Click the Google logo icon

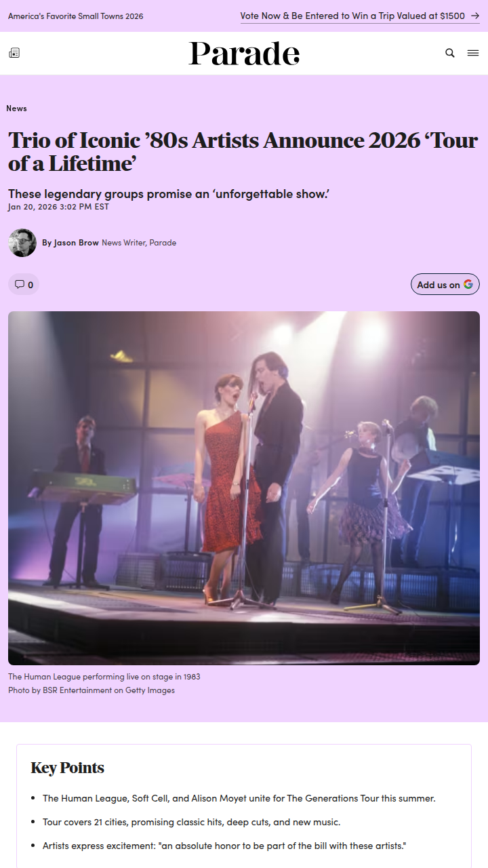(x=468, y=284)
